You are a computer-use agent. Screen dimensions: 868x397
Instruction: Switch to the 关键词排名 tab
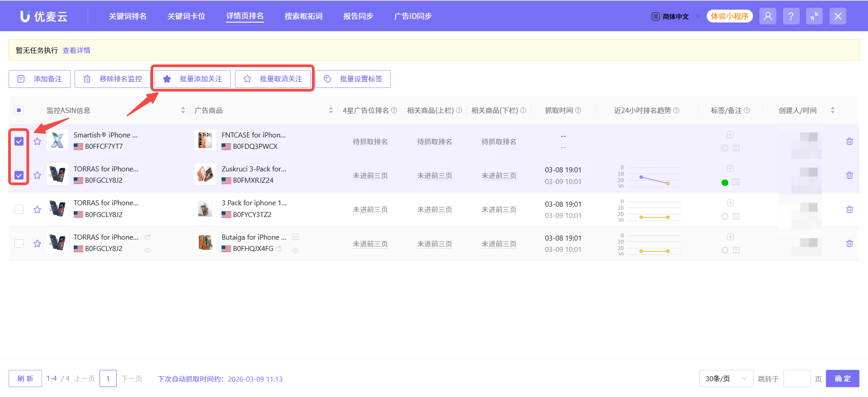127,16
